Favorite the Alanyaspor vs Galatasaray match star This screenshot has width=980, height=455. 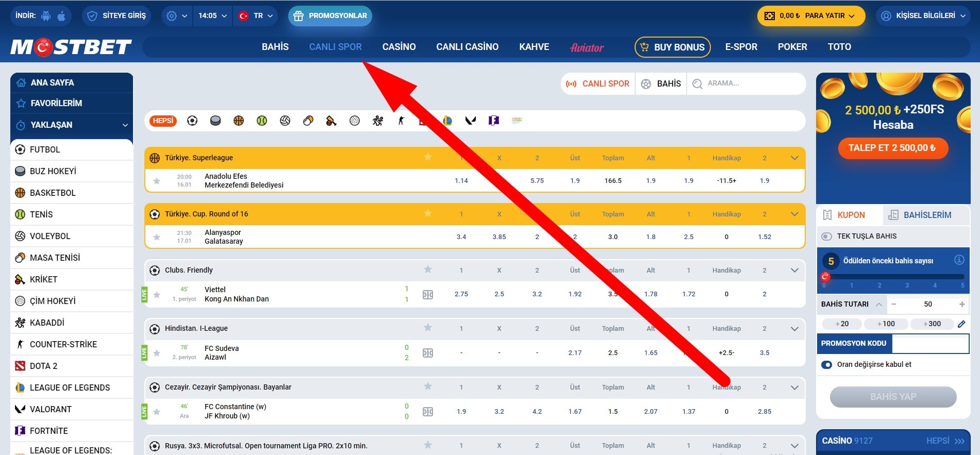tap(157, 237)
